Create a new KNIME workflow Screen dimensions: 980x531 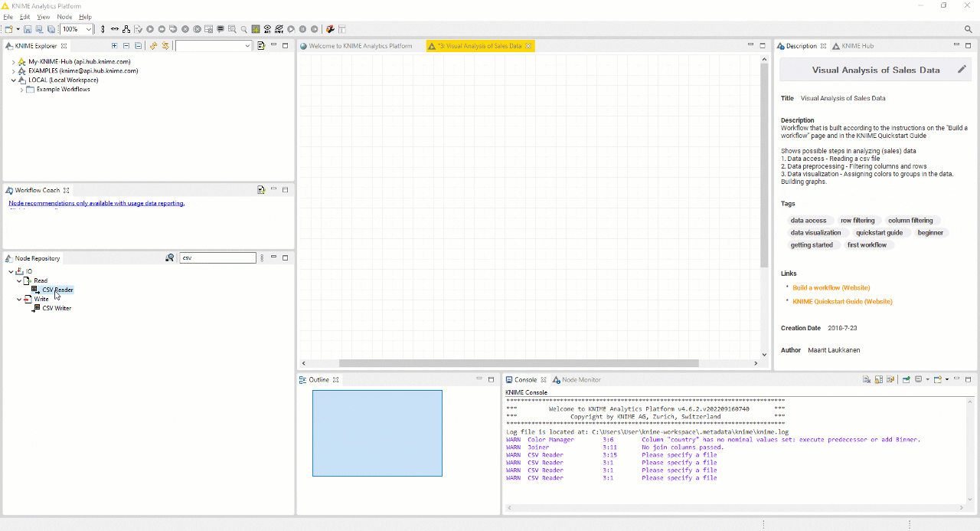pyautogui.click(x=8, y=29)
